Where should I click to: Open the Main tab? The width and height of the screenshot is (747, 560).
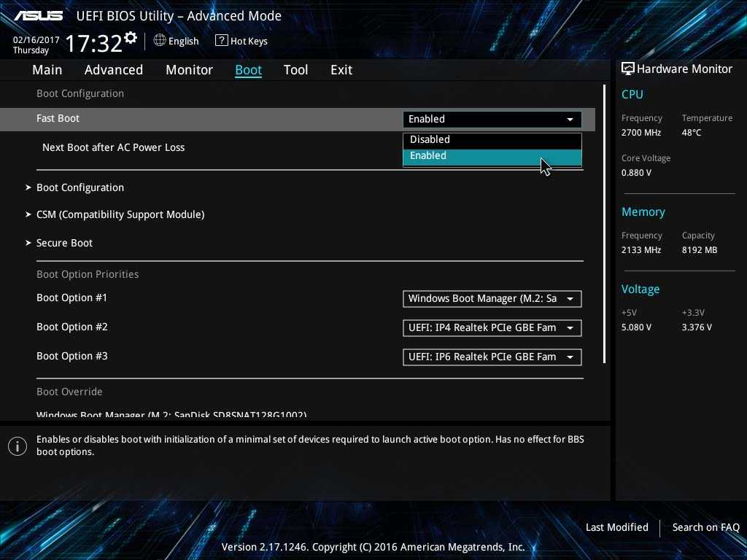[x=47, y=70]
